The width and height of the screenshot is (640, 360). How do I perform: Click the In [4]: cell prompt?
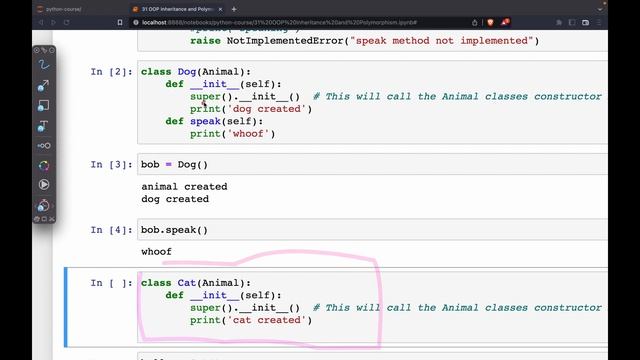(x=111, y=230)
